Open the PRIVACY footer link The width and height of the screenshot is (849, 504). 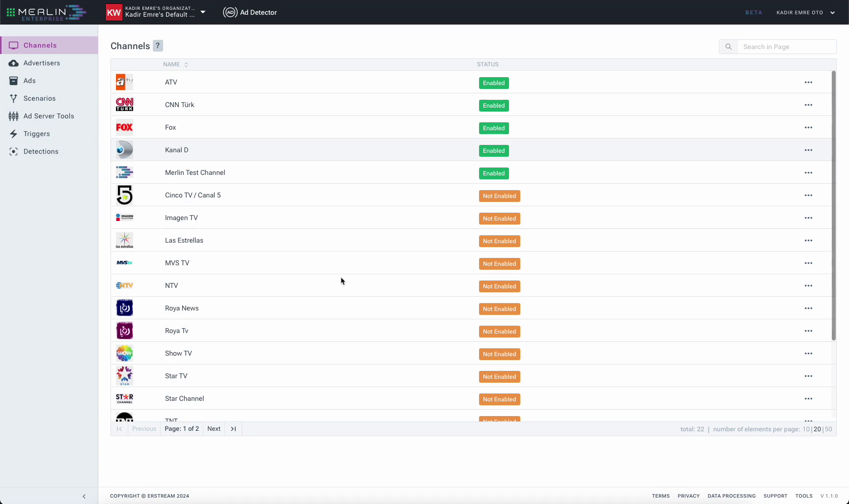coord(688,496)
